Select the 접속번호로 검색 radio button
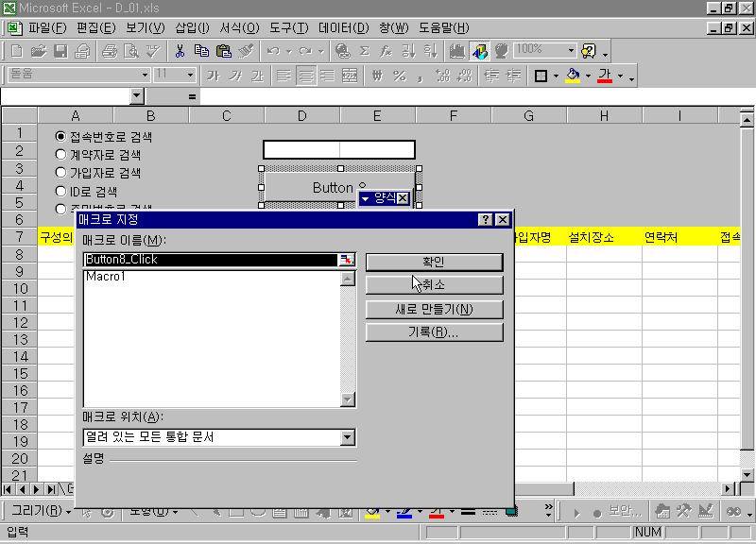Screen dimensions: 756x544 (61, 137)
